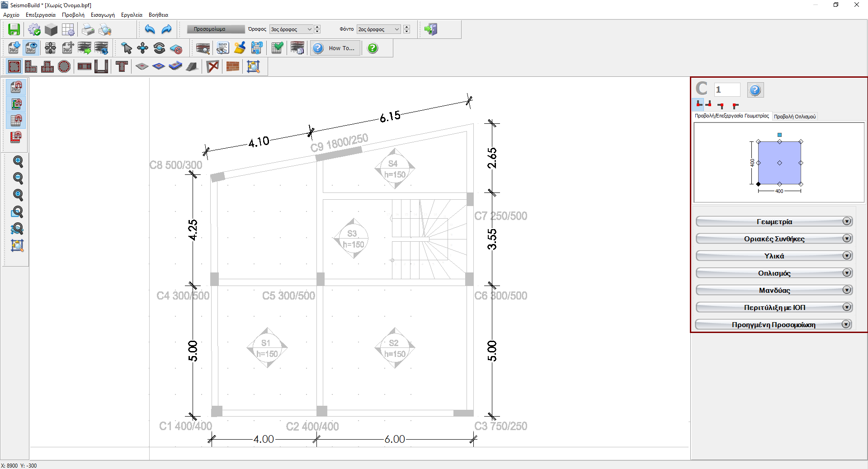Toggle DWG visibility eye icon

(31, 48)
